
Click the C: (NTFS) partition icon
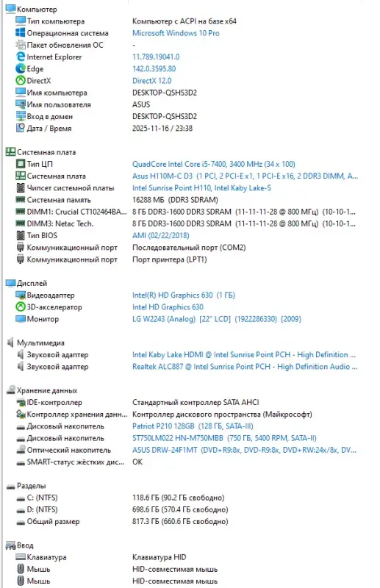pyautogui.click(x=21, y=498)
